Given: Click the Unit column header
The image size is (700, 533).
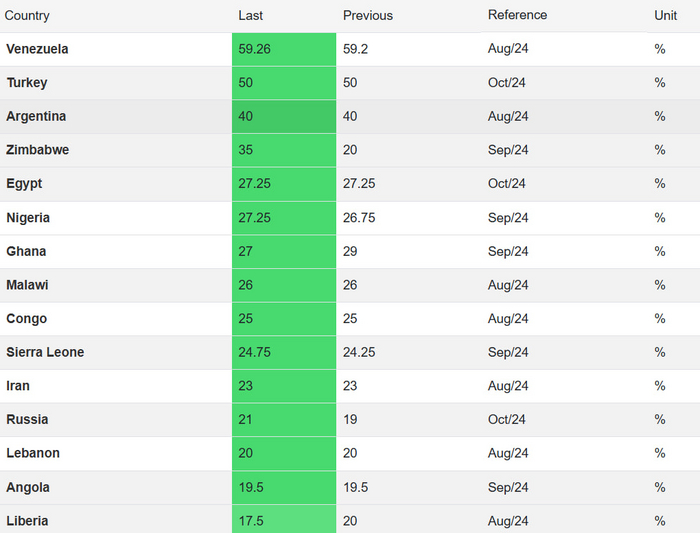Looking at the screenshot, I should coord(665,15).
